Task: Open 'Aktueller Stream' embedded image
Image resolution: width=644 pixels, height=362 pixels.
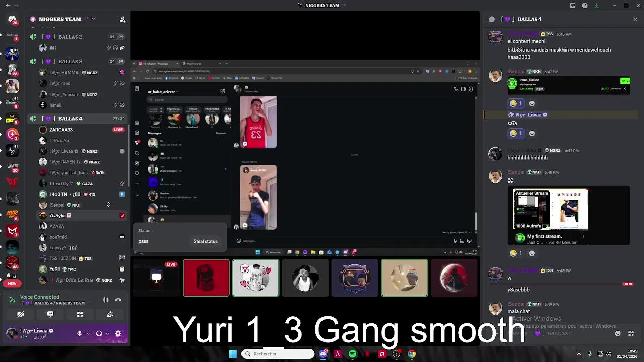Action: click(550, 209)
